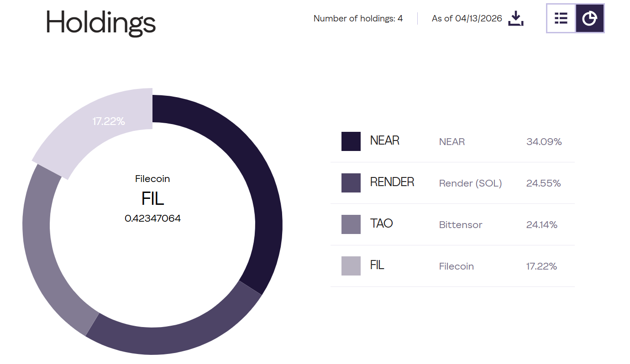Select the FIL ticker in legend
The image size is (630, 364).
(x=377, y=265)
